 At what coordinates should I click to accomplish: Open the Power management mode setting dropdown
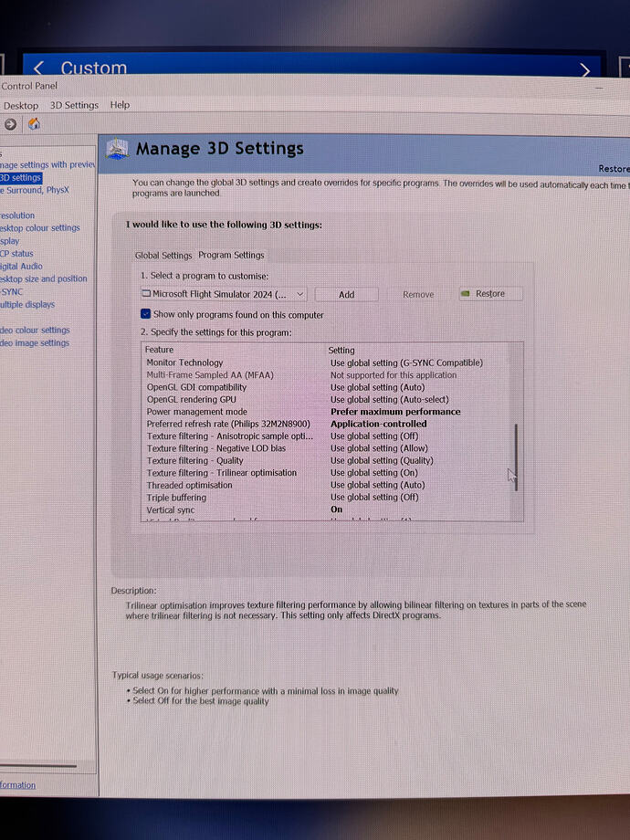point(395,412)
